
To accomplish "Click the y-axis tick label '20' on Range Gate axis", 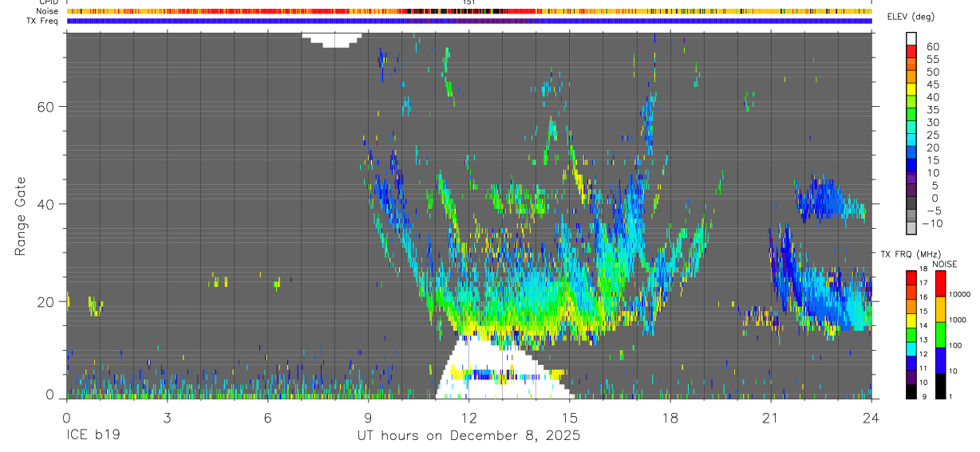I will click(47, 301).
